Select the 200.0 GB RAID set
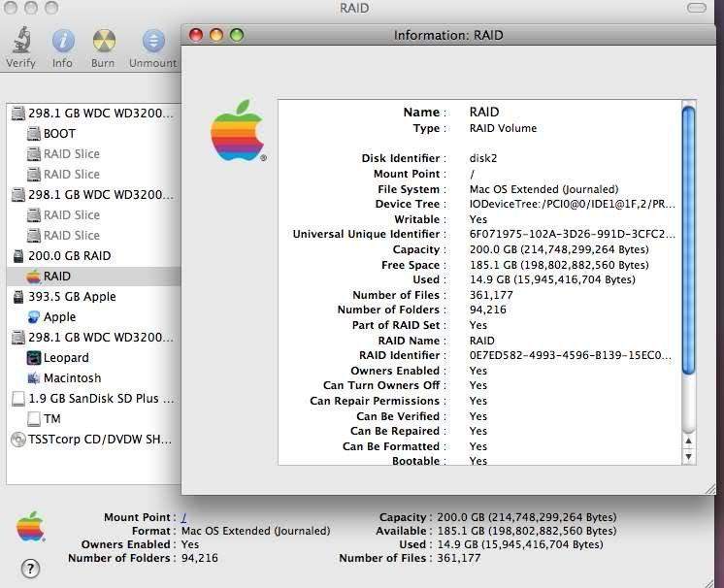 (x=69, y=256)
